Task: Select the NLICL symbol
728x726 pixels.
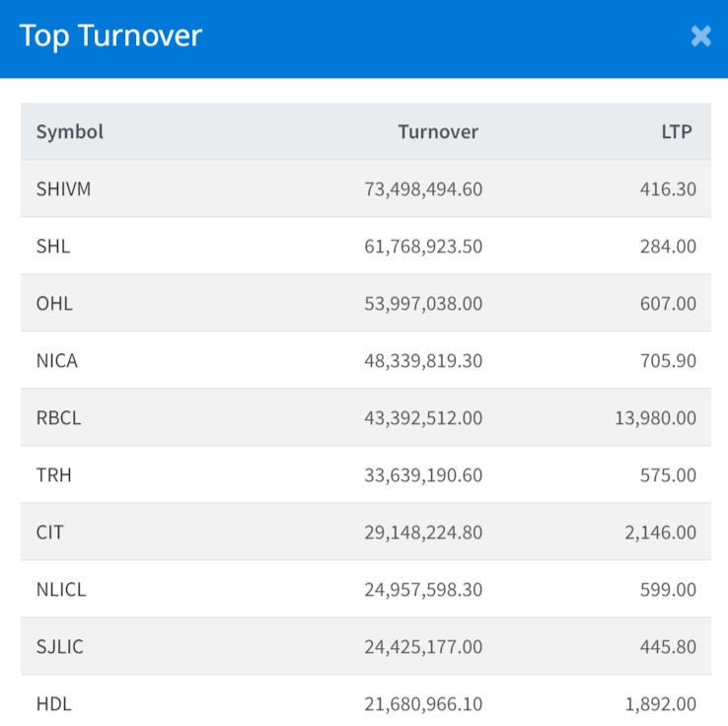Action: (x=61, y=590)
